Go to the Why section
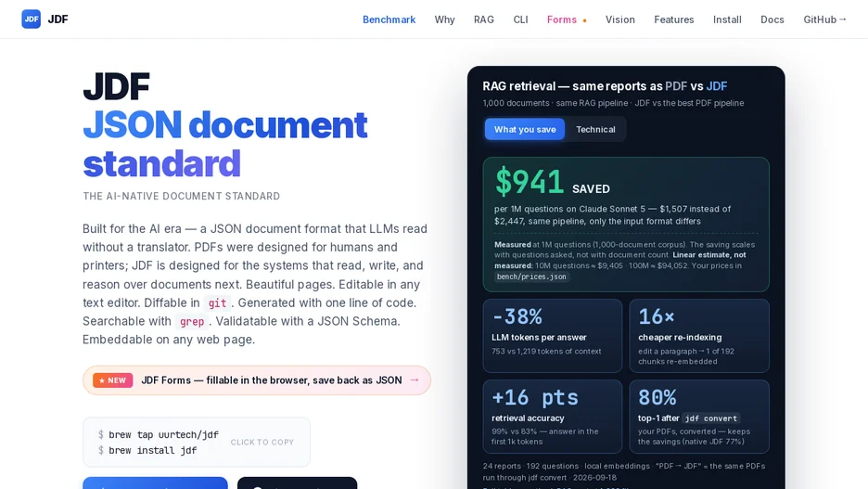The height and width of the screenshot is (489, 868). [x=444, y=19]
